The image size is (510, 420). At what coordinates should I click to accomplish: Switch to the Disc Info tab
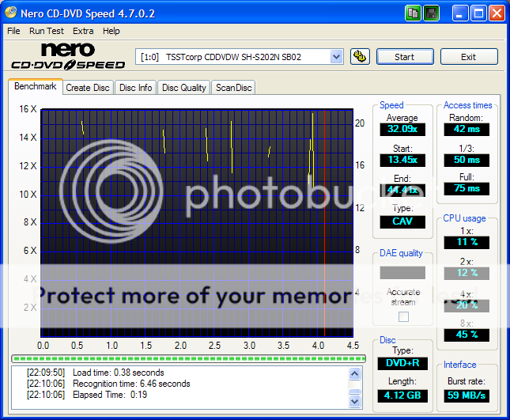(x=136, y=88)
